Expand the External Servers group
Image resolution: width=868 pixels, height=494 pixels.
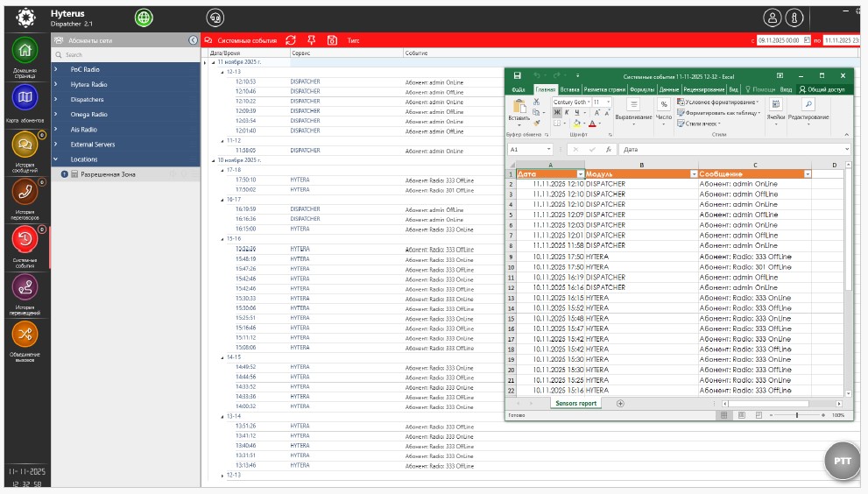coord(56,144)
